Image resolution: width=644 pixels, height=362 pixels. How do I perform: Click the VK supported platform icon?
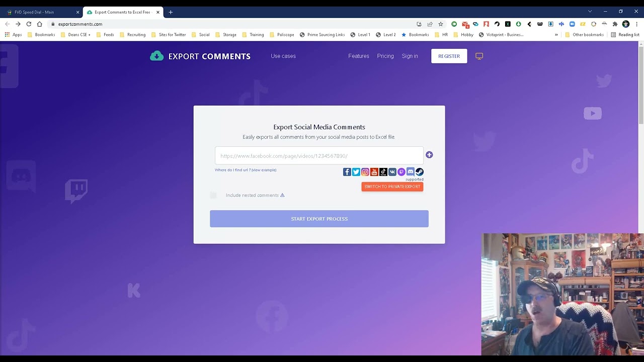point(392,172)
